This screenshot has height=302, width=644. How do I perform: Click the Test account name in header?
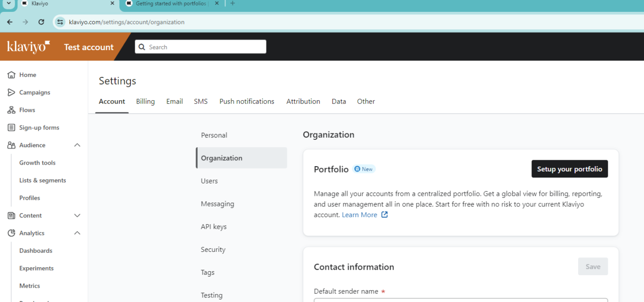(x=89, y=47)
